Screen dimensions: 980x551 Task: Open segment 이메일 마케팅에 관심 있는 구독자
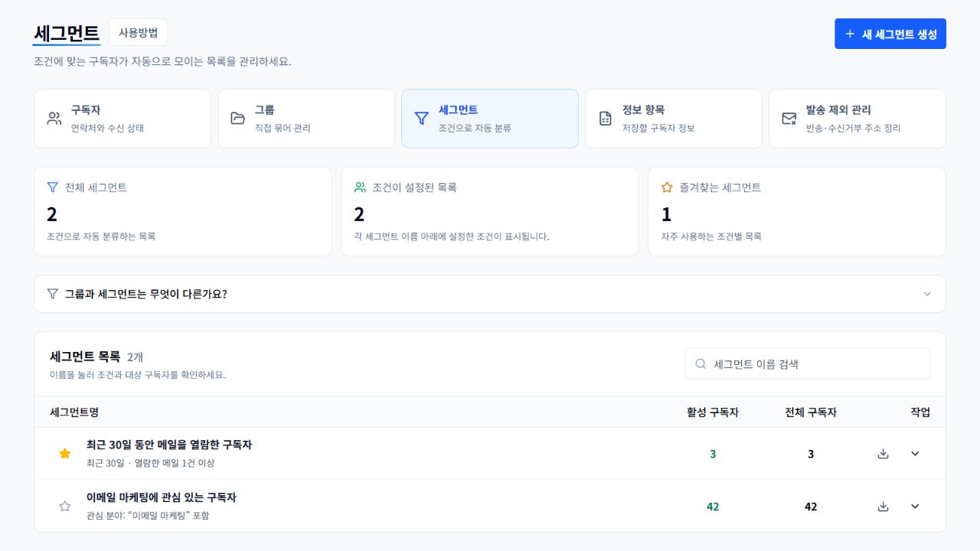[x=162, y=497]
